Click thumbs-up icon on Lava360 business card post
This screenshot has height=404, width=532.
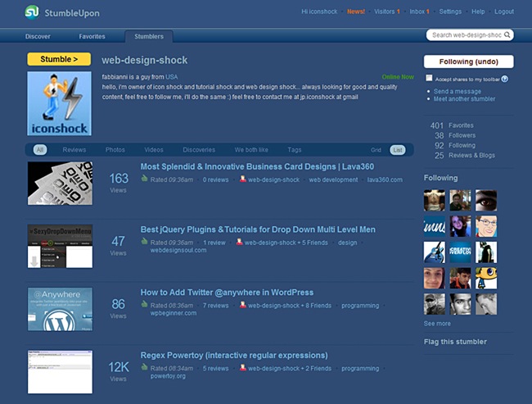(144, 178)
